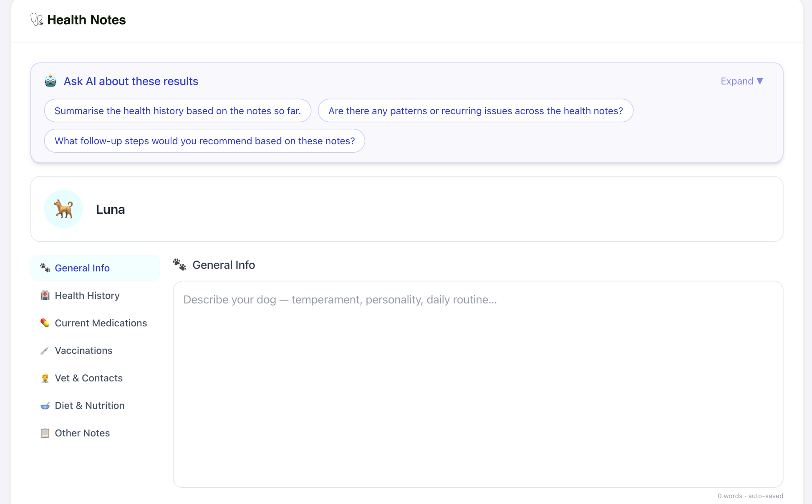Image resolution: width=812 pixels, height=504 pixels.
Task: Click the Expand triangle arrow
Action: coord(760,81)
